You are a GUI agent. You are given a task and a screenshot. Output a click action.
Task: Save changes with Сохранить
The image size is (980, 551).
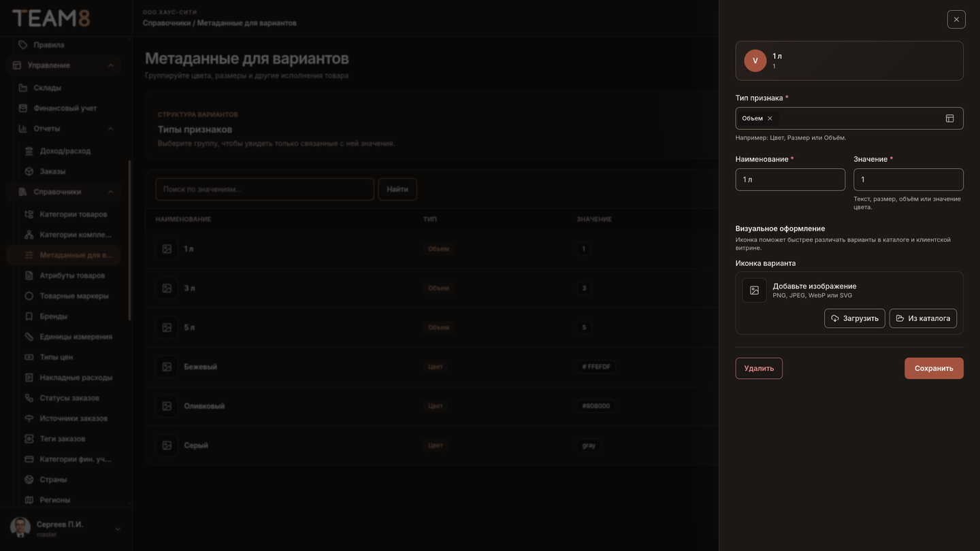coord(934,368)
